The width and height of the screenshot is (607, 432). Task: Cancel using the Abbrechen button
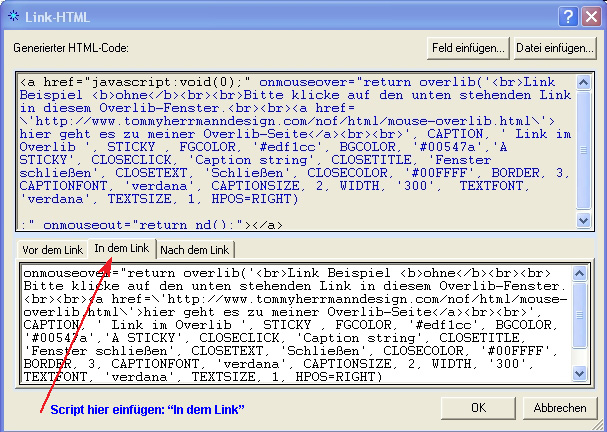558,408
